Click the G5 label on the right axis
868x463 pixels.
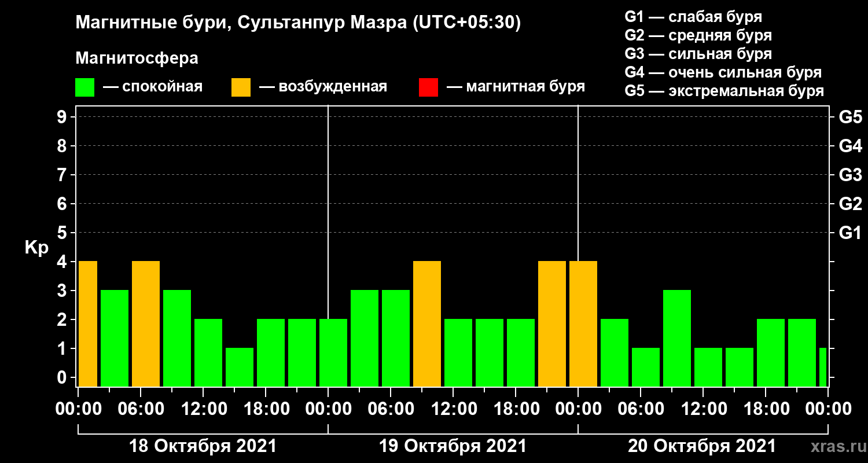pos(850,117)
